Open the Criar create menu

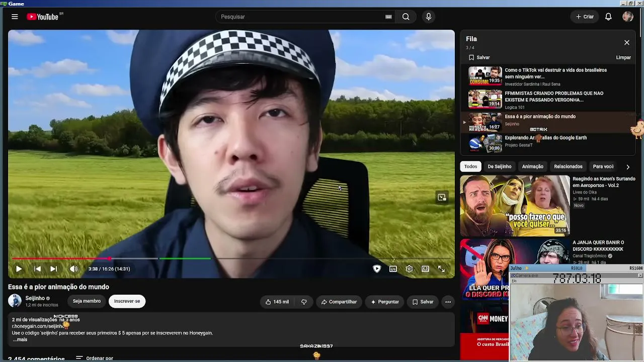pos(585,17)
